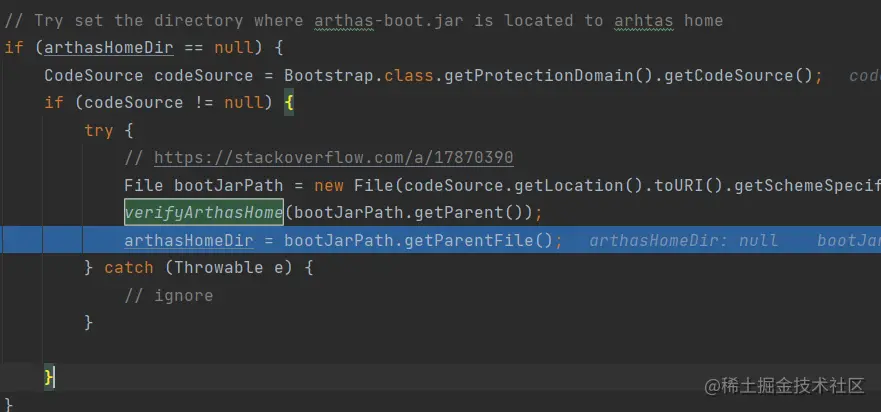Click the 'try {' keyword line
Screen dimensions: 881x412
coord(109,130)
